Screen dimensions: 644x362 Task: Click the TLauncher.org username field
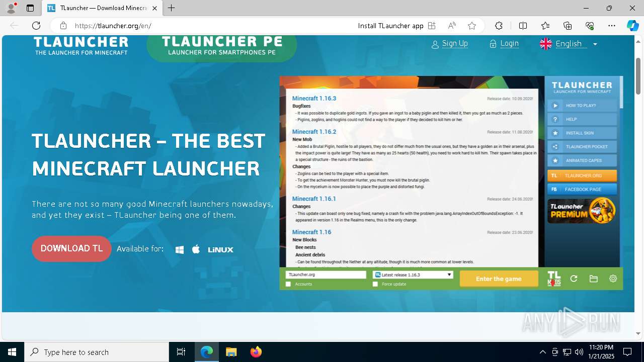click(326, 275)
